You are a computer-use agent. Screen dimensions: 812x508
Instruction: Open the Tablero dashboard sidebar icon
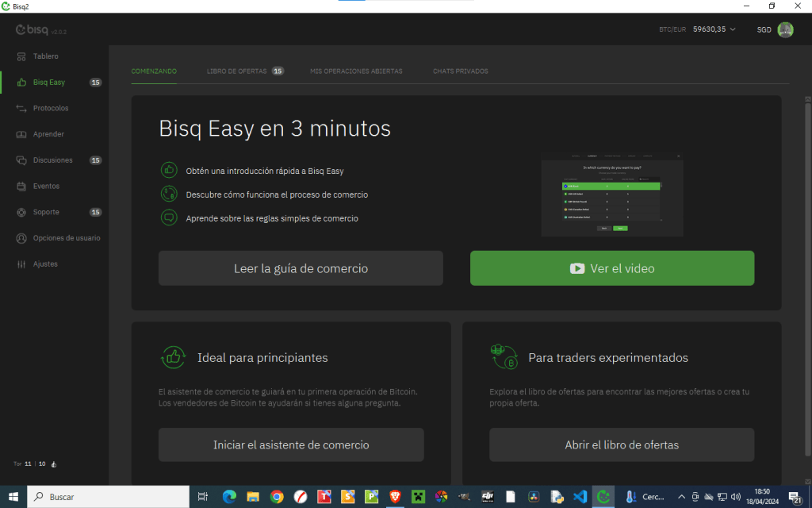click(x=21, y=56)
